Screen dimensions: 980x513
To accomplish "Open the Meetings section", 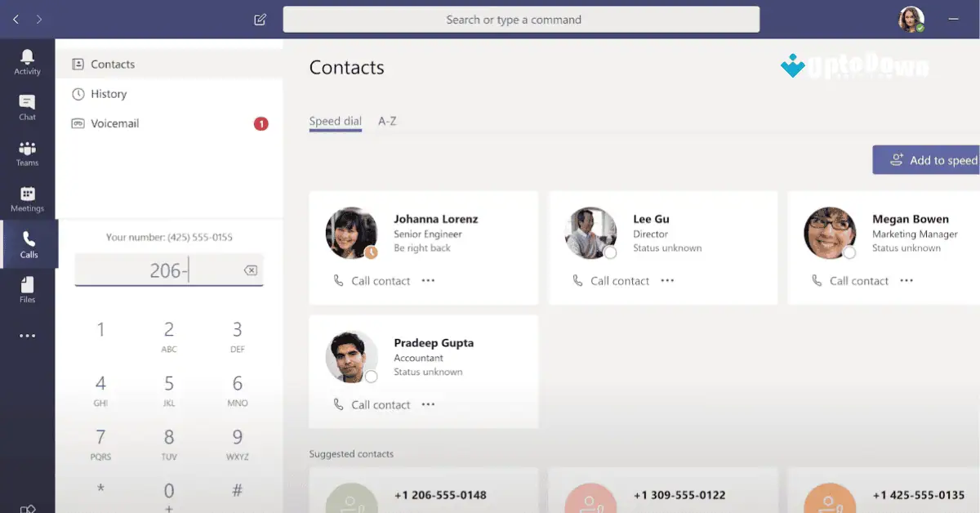I will (27, 198).
